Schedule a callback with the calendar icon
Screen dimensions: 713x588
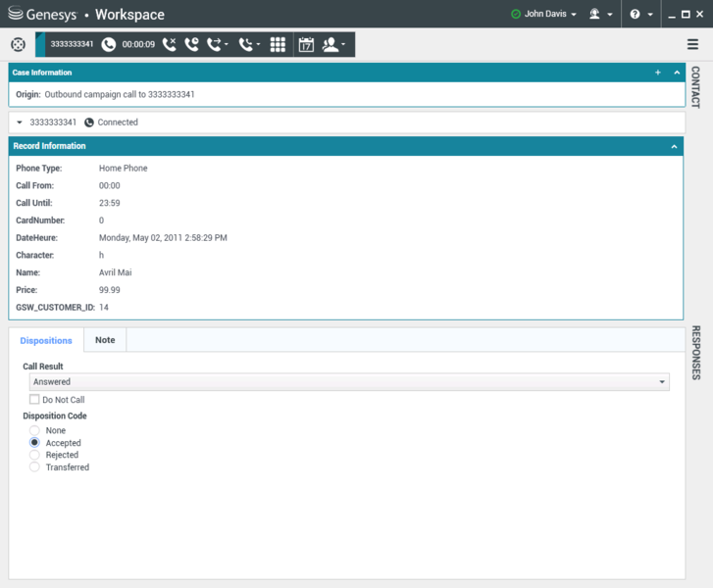(x=306, y=44)
